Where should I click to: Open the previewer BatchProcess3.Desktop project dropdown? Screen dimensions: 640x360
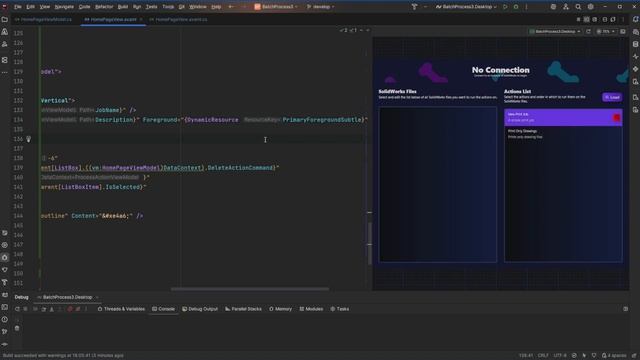click(555, 31)
